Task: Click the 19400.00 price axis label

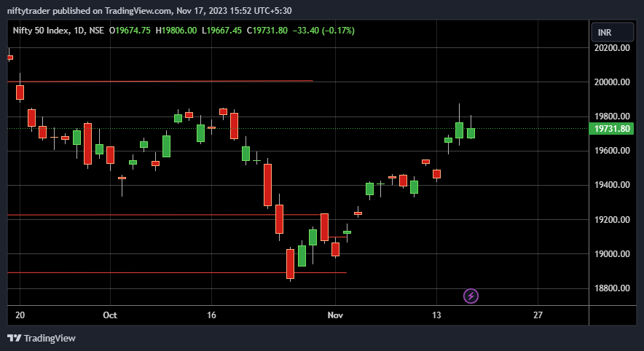Action: [612, 185]
